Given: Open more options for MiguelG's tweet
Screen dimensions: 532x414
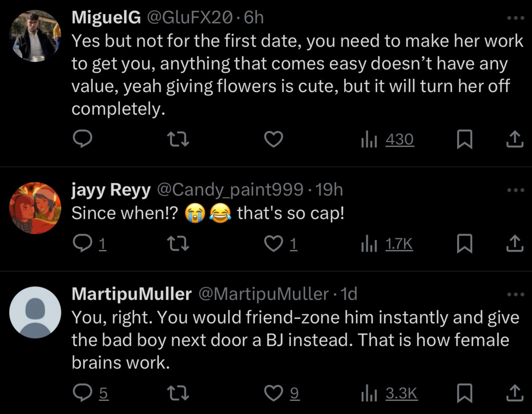Looking at the screenshot, I should [512, 18].
